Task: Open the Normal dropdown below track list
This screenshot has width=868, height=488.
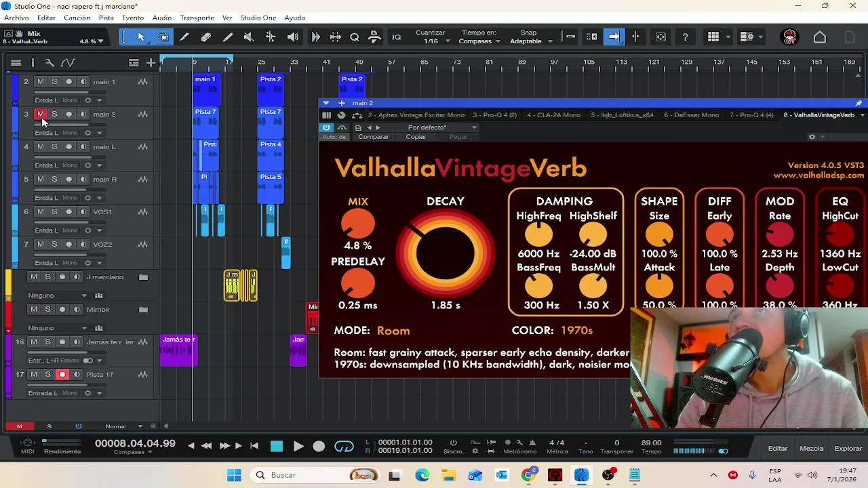Action: [123, 426]
